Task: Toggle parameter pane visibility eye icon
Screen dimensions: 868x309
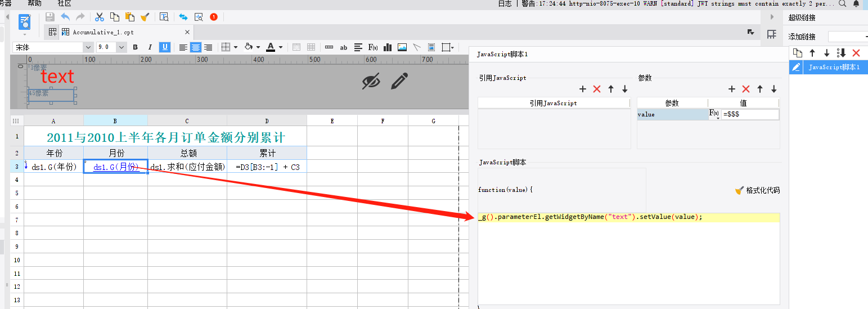Action: pos(371,82)
